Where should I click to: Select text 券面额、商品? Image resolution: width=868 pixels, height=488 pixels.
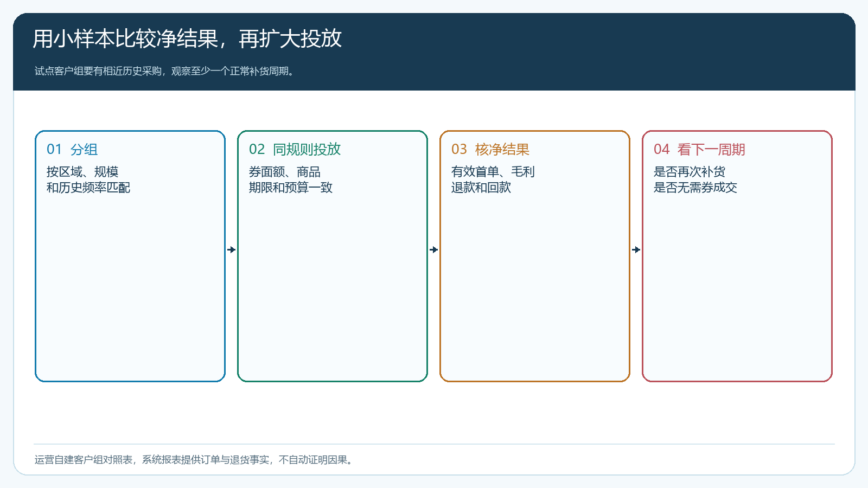(285, 172)
